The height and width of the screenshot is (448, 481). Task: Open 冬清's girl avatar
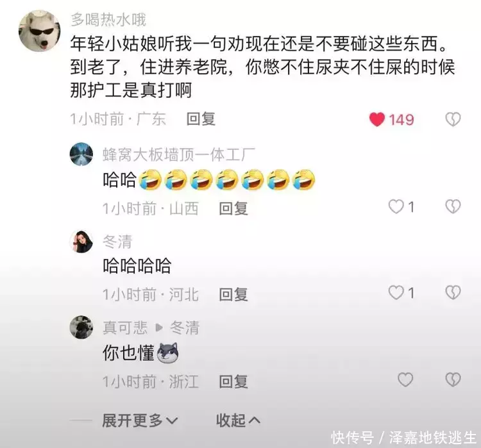(x=81, y=242)
